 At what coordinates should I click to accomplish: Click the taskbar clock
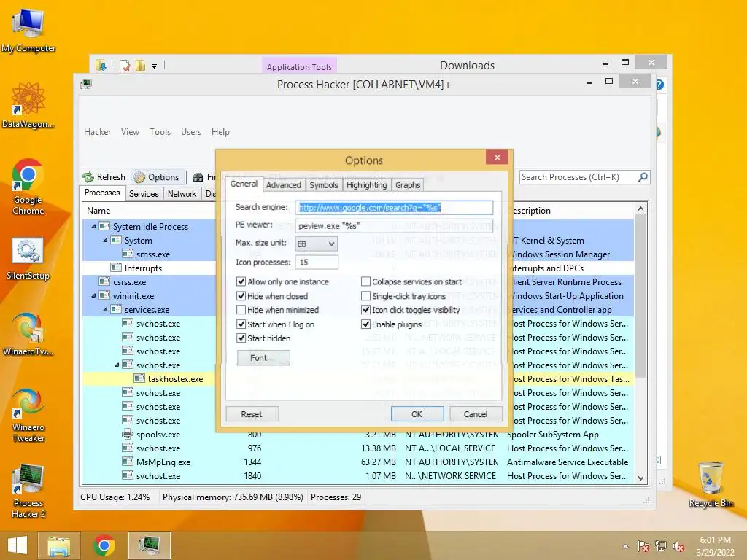[715, 546]
